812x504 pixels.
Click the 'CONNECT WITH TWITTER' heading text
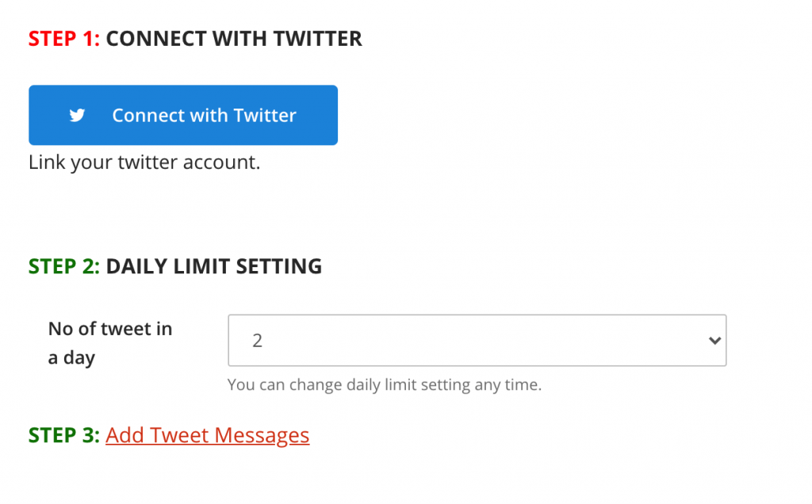(234, 39)
